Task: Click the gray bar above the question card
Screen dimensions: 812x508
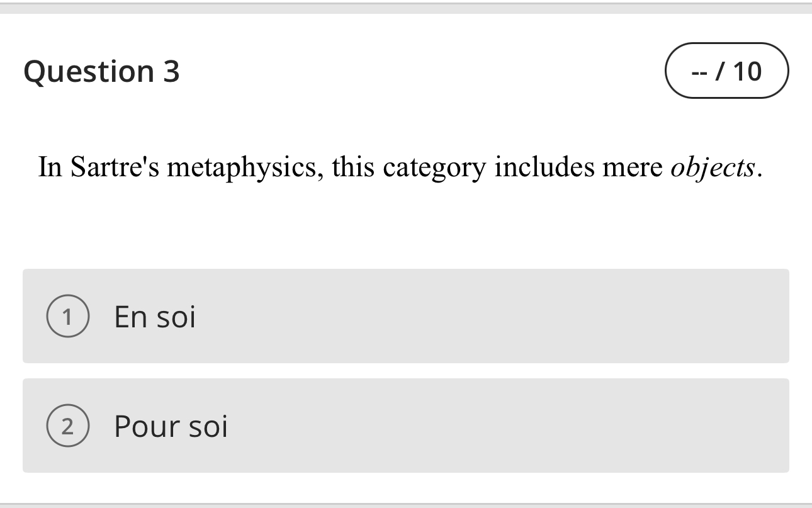Action: pyautogui.click(x=405, y=8)
